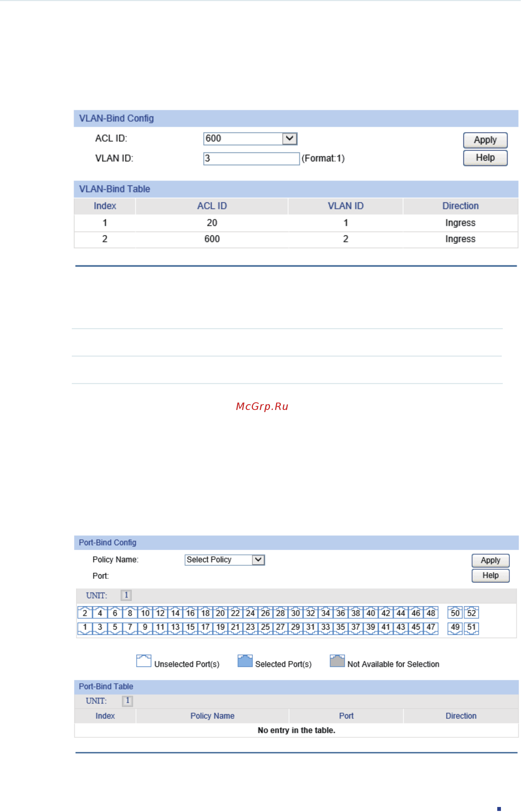The height and width of the screenshot is (812, 521).
Task: Select port 46 icon
Action: pyautogui.click(x=416, y=613)
